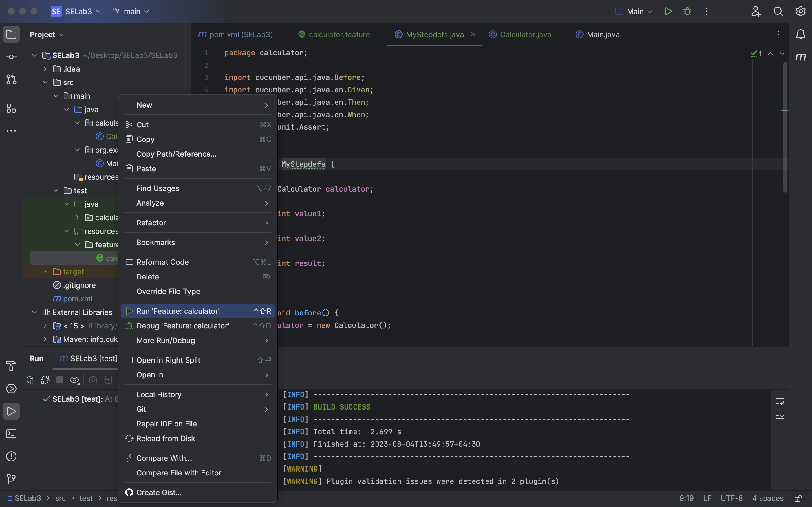Click the test breadcrumb in the status bar
The width and height of the screenshot is (812, 507).
[x=86, y=498]
